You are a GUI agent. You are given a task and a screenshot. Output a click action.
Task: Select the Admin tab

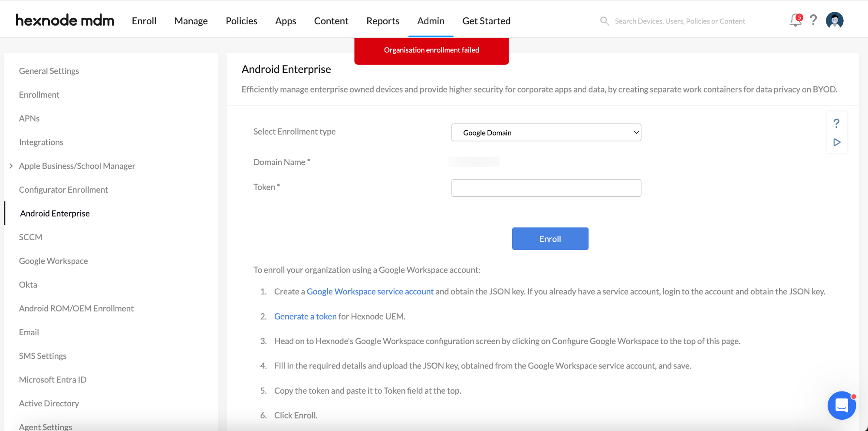pos(431,21)
